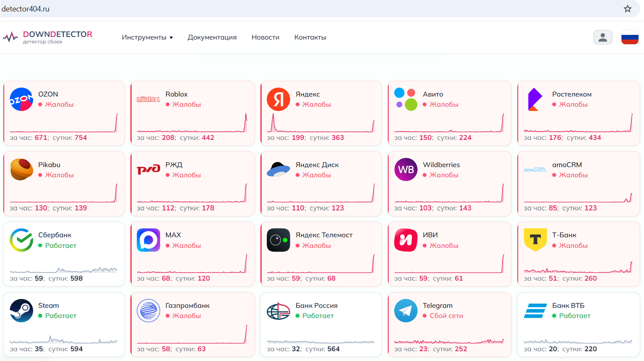
Task: Open the ИВИ red logo
Action: pyautogui.click(x=406, y=240)
